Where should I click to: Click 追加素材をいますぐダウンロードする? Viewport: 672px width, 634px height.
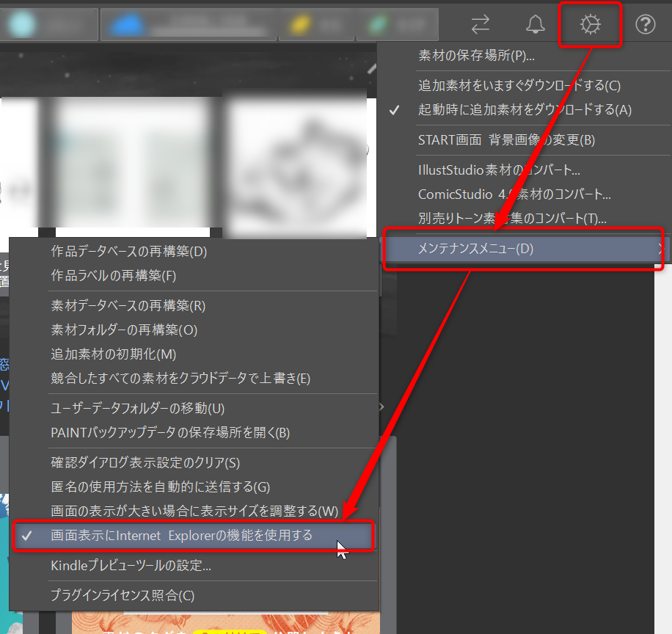[x=519, y=85]
